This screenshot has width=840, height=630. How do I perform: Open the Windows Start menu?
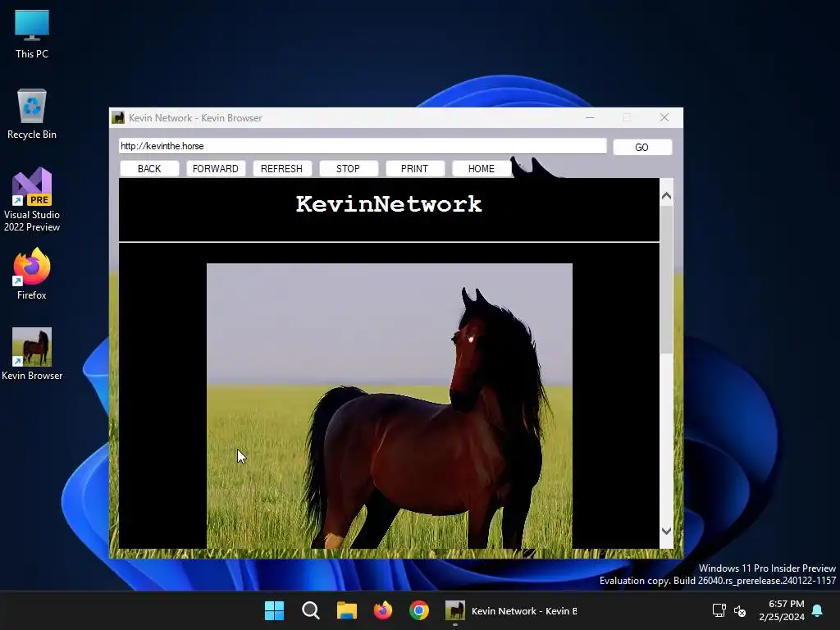coord(274,610)
